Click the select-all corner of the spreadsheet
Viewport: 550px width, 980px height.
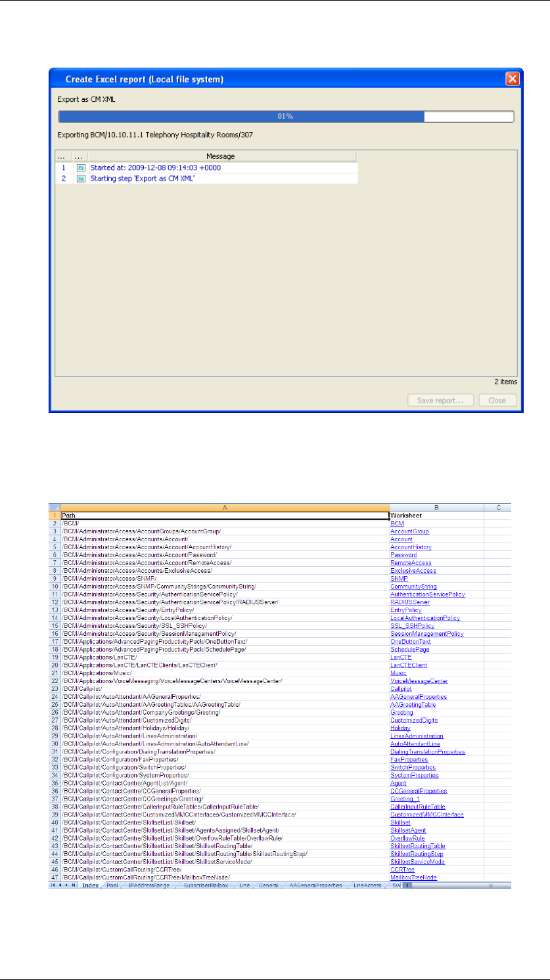coord(55,507)
